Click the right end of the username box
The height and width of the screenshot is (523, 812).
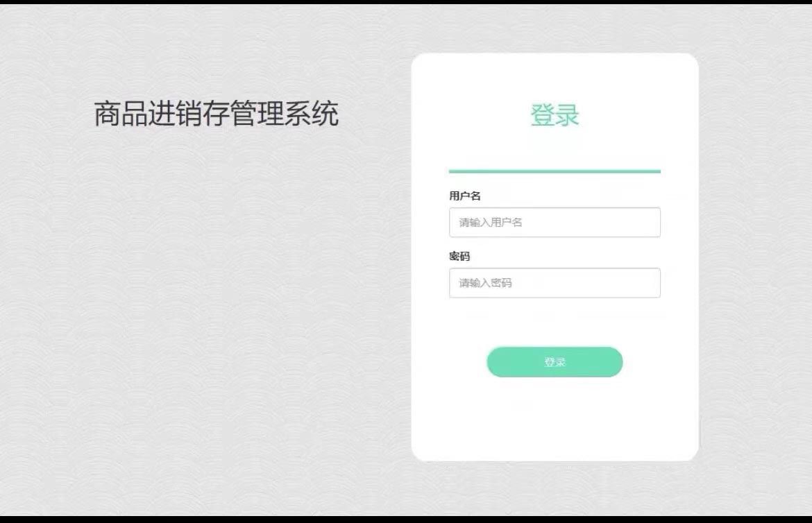tap(650, 222)
